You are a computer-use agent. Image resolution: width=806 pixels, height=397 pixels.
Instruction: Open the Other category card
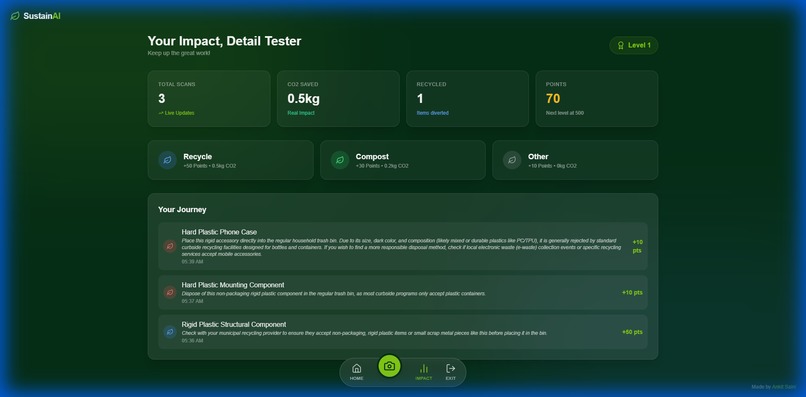(575, 160)
